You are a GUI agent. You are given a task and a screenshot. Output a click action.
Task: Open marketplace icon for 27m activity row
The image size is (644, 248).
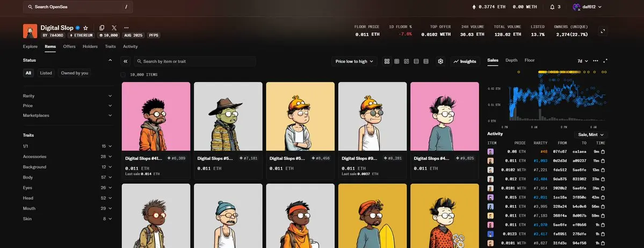pos(603,179)
